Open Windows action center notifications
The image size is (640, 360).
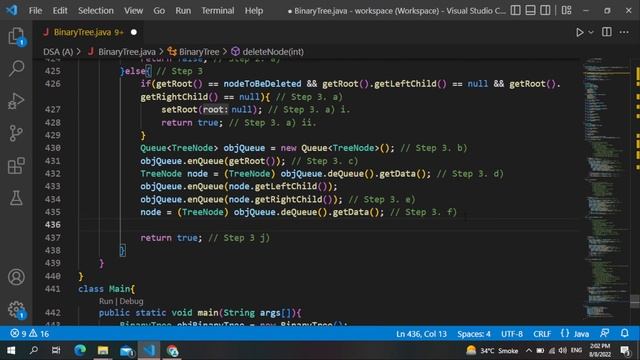point(625,350)
